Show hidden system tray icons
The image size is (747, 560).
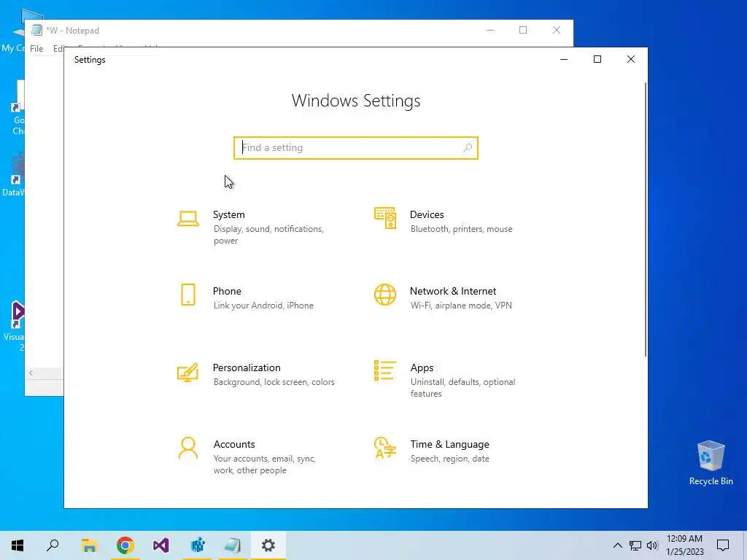[617, 545]
